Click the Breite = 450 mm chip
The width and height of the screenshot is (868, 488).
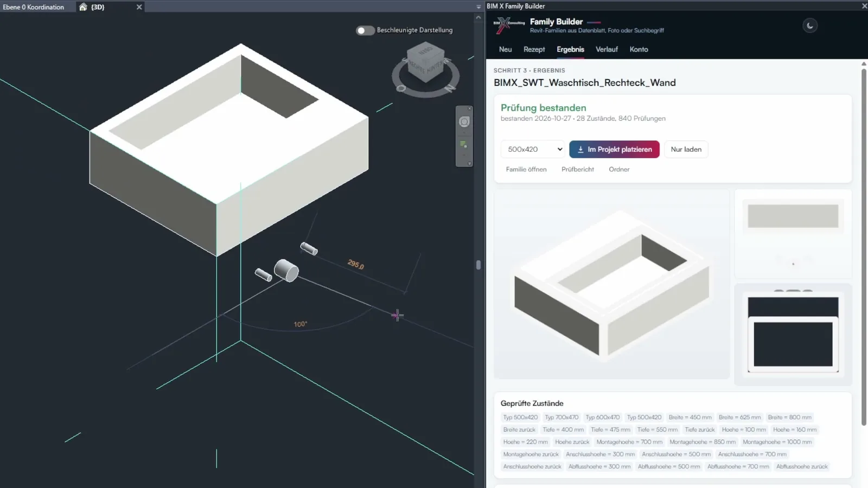690,418
